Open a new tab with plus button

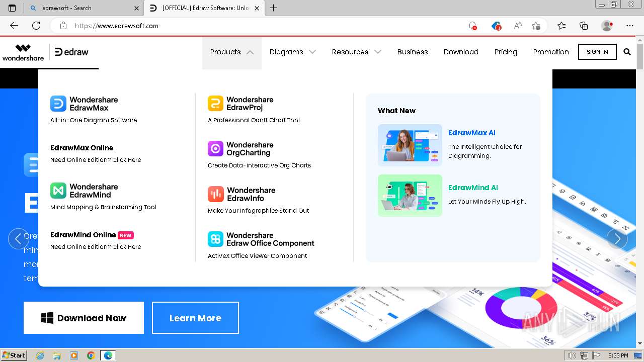click(x=273, y=8)
